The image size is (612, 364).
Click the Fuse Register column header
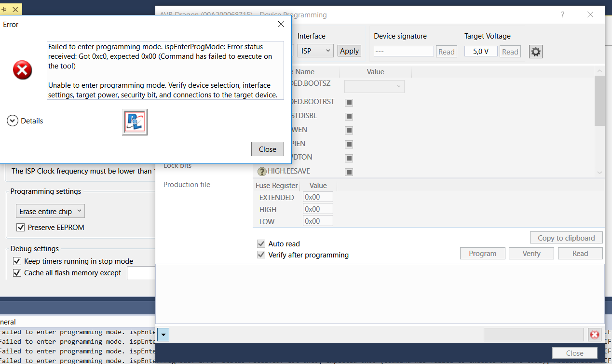[x=276, y=186]
